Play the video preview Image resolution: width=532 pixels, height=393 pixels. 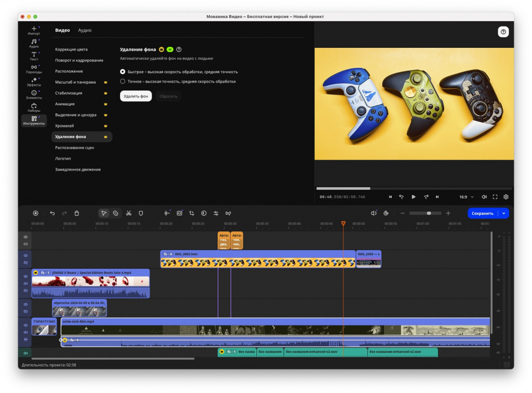coord(414,197)
